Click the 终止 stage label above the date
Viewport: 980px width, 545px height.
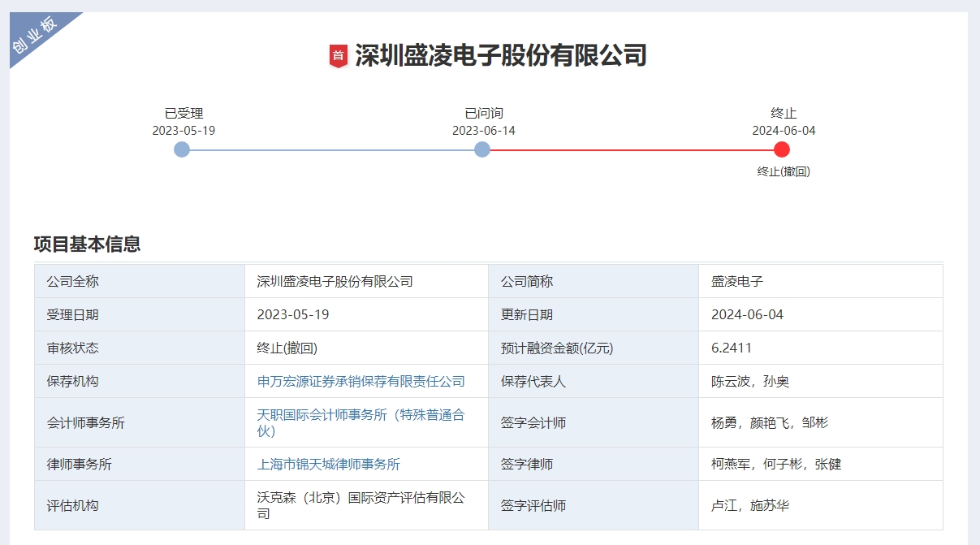point(784,114)
